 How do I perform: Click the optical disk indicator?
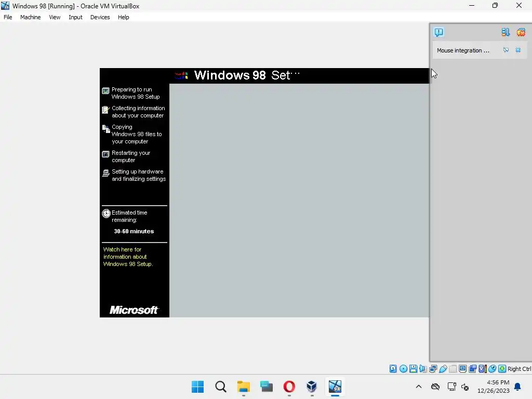click(x=403, y=369)
